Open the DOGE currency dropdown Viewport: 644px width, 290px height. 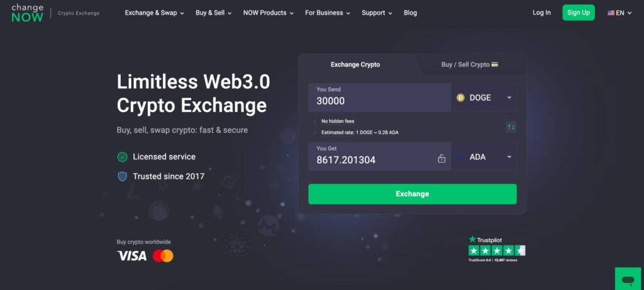tap(484, 98)
